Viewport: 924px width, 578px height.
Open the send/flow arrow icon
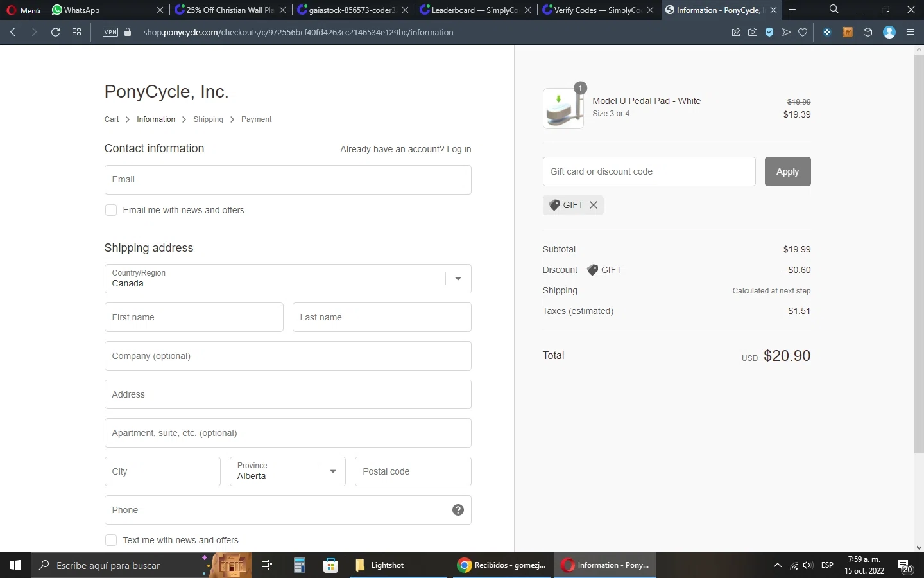[x=786, y=32]
